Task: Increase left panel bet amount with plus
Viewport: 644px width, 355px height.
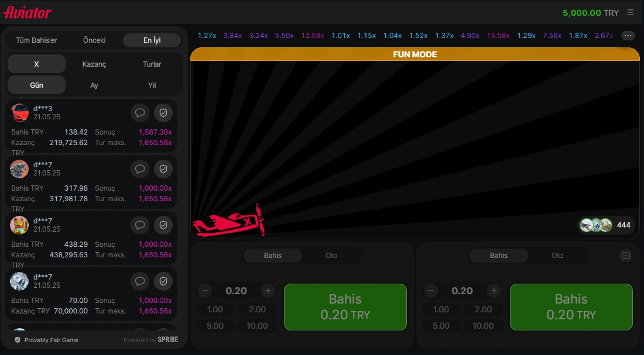Action: (268, 291)
